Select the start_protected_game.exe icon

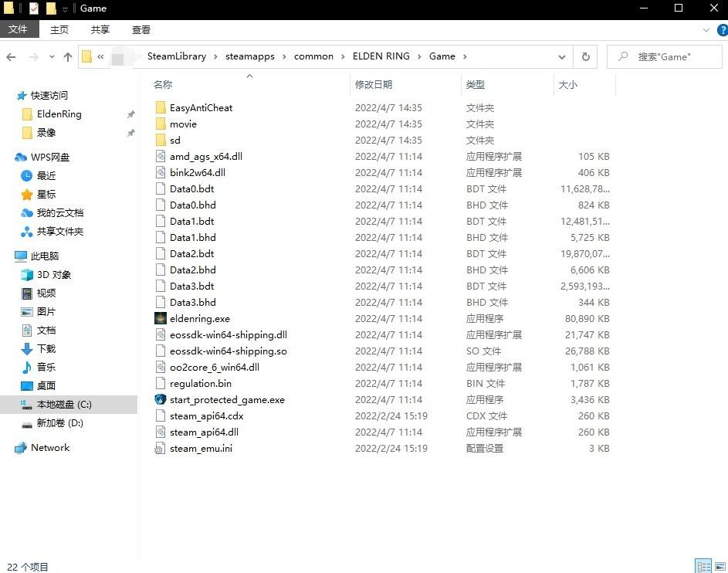click(x=161, y=399)
